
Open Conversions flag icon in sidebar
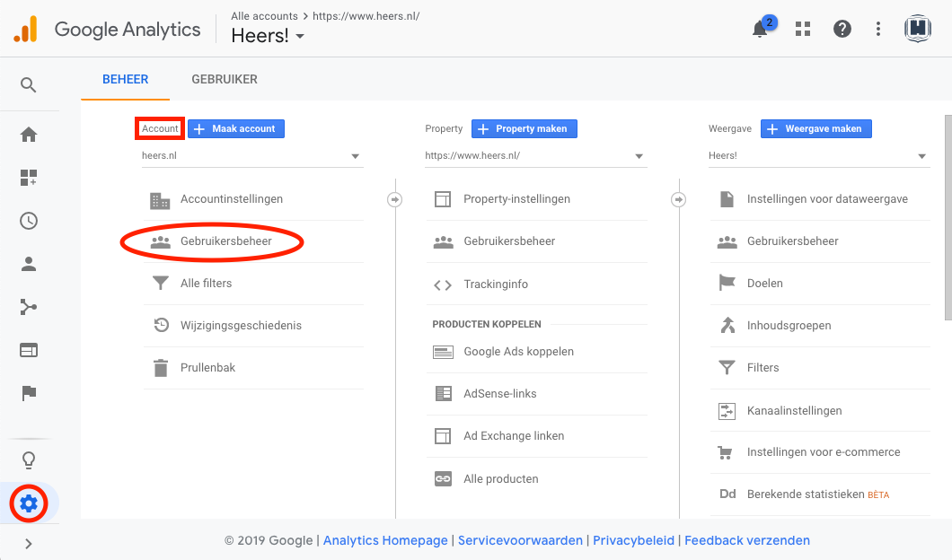point(29,393)
